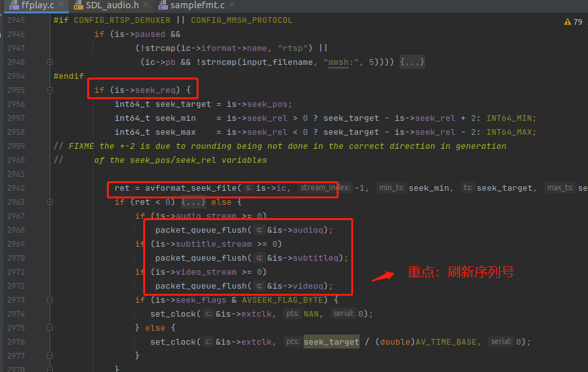
Task: Close the ffplay.c editor tab
Action: coord(62,6)
